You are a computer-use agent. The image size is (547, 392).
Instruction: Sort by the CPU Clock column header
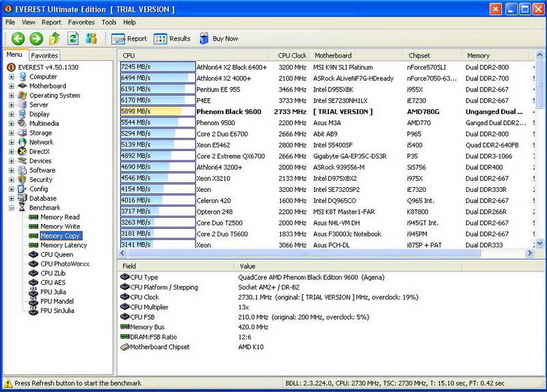coord(289,55)
